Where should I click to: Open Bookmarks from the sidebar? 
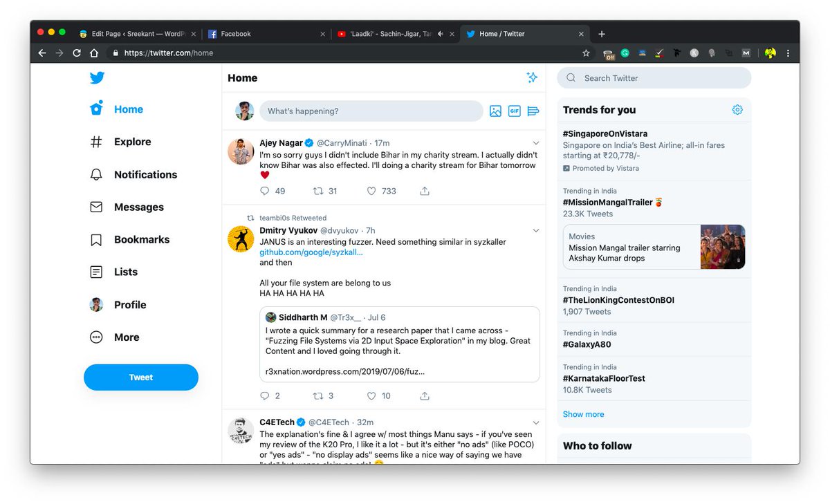(130, 239)
